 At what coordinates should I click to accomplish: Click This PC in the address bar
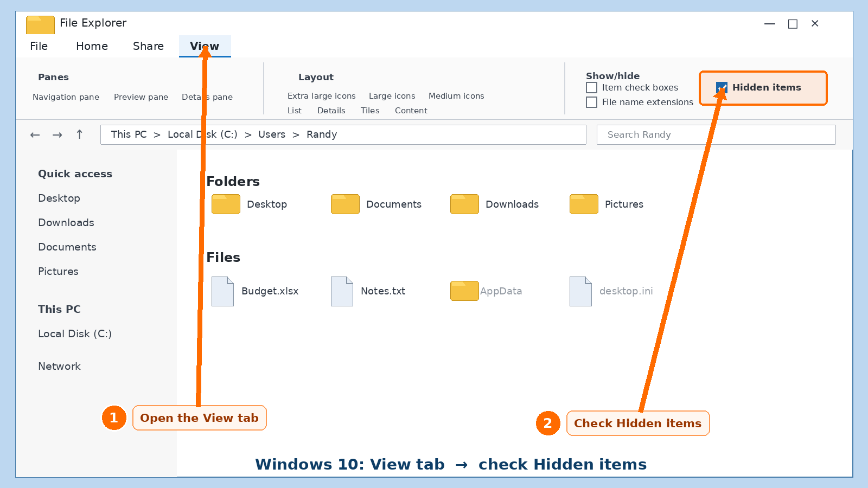129,134
